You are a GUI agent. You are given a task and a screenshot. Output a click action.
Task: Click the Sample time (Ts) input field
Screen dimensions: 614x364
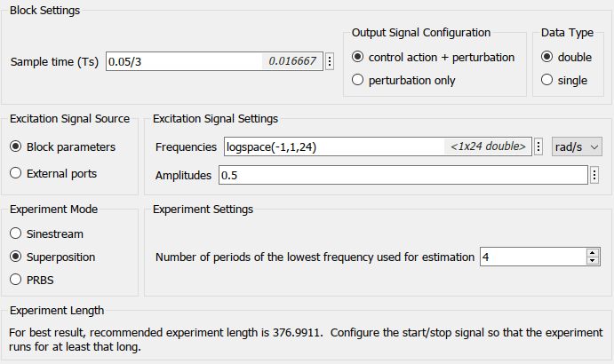coord(183,62)
